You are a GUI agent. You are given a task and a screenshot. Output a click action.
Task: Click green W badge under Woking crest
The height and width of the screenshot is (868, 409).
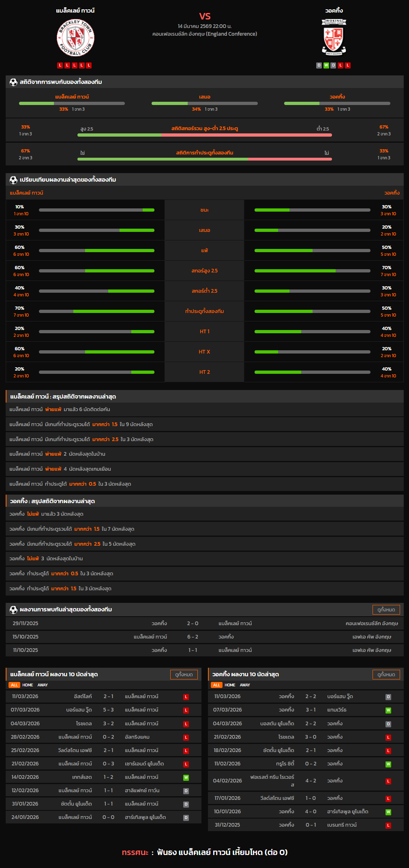(326, 65)
